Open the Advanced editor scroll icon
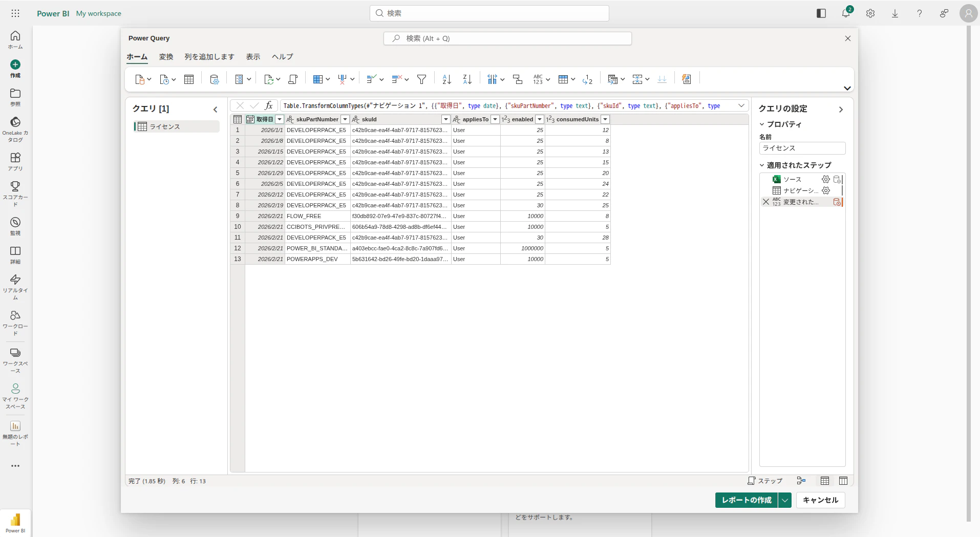 293,79
